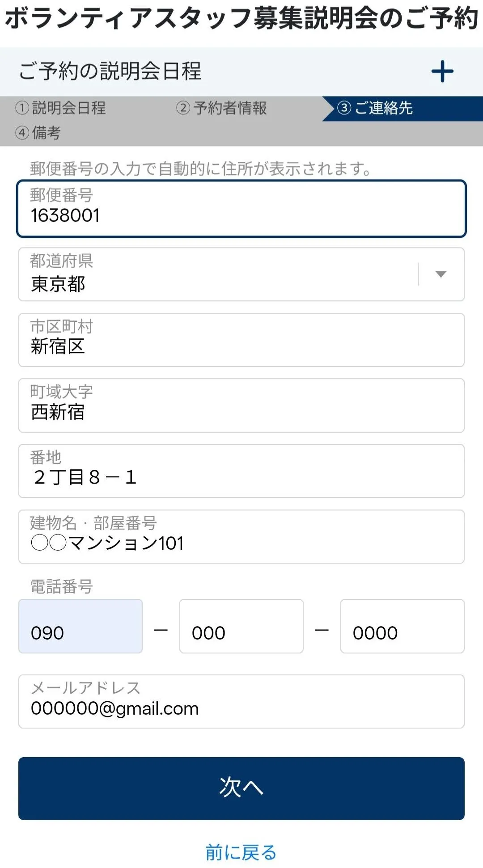Click the 郵便番号 input field
The width and height of the screenshot is (483, 868).
click(x=241, y=209)
